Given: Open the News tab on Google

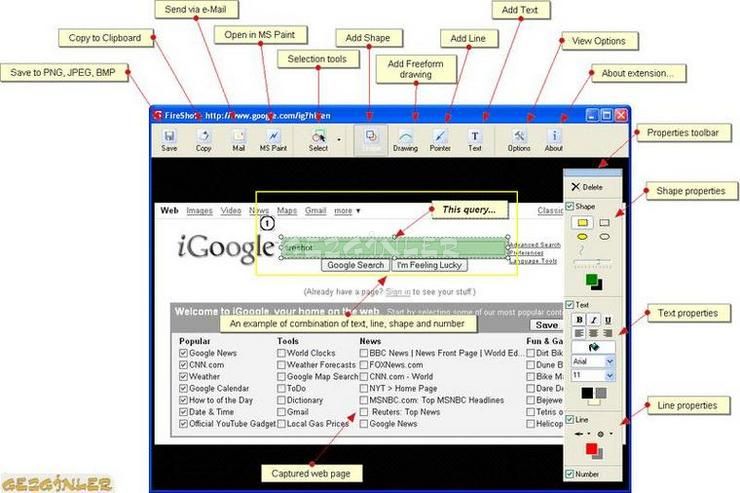Looking at the screenshot, I should click(259, 211).
